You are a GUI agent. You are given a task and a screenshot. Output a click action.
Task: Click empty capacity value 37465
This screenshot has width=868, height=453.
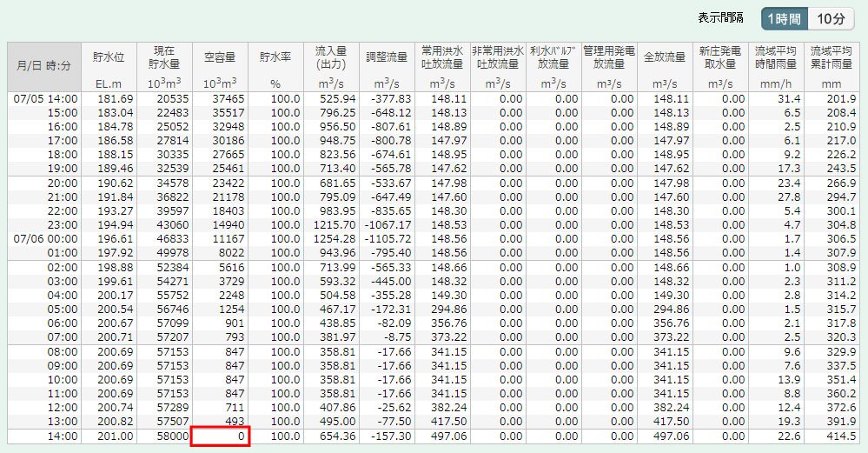pos(228,99)
